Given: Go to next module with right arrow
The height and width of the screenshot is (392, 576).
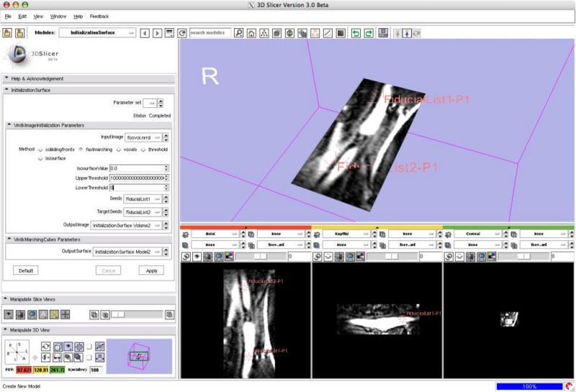Looking at the screenshot, I should pos(157,33).
